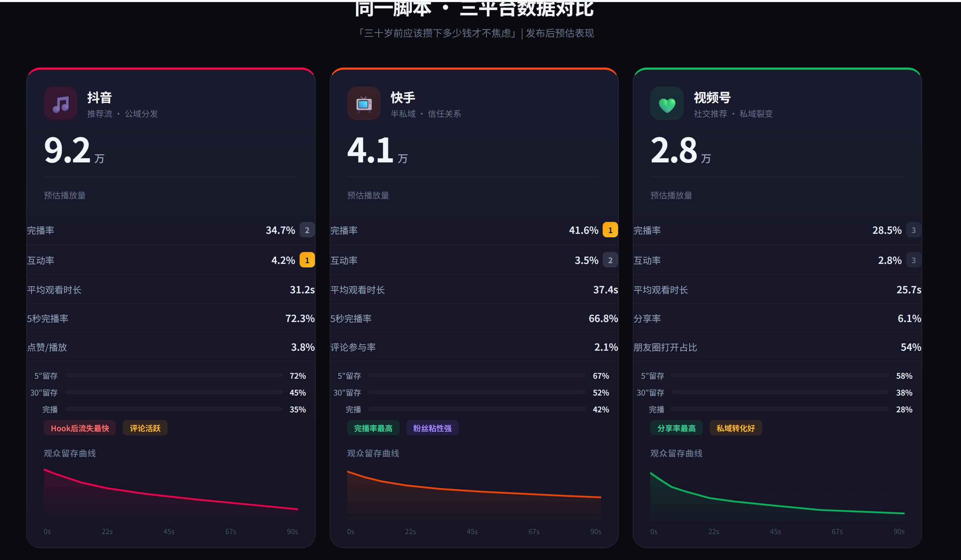Click the 9.2 万 play count
This screenshot has width=961, height=560.
click(x=74, y=150)
